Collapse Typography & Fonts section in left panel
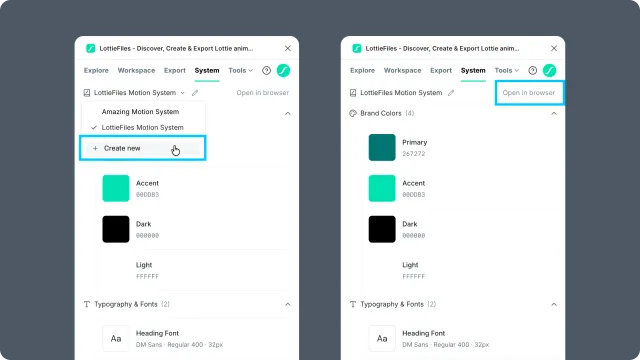The width and height of the screenshot is (640, 360). click(x=288, y=304)
